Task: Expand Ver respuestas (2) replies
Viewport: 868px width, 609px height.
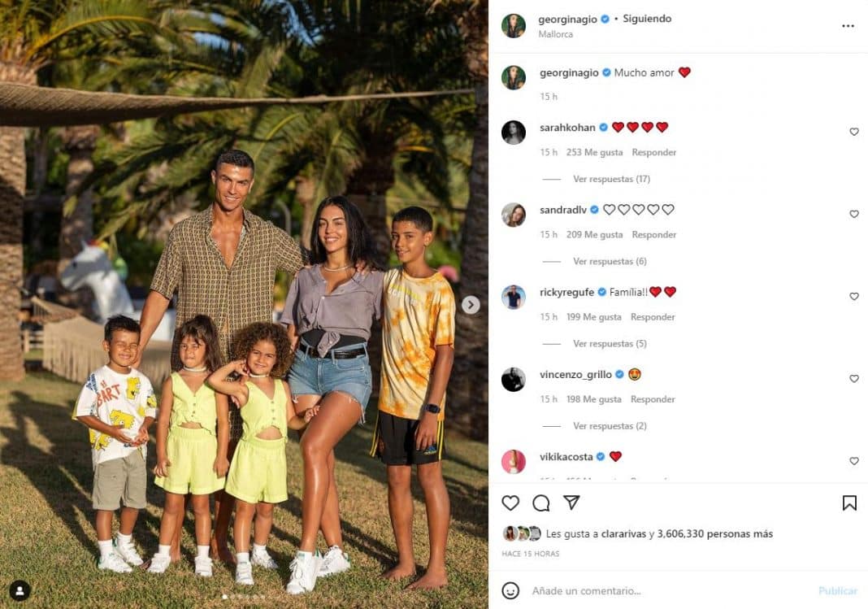Action: click(x=610, y=426)
